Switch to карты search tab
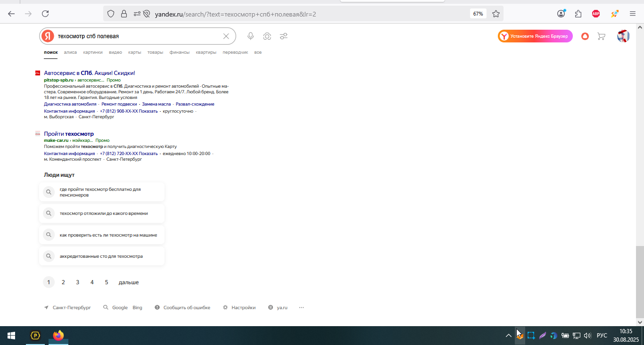 click(134, 52)
